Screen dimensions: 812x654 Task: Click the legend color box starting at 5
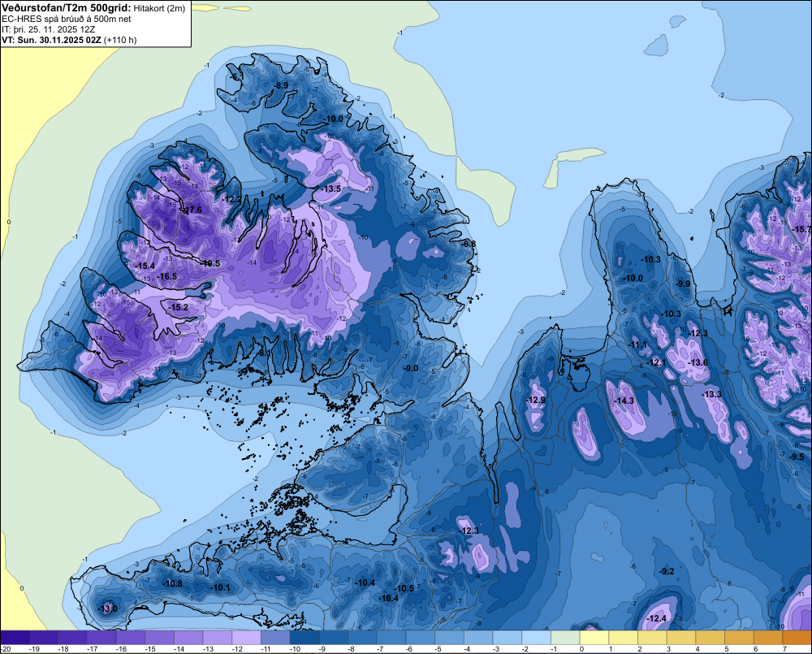pyautogui.click(x=740, y=638)
